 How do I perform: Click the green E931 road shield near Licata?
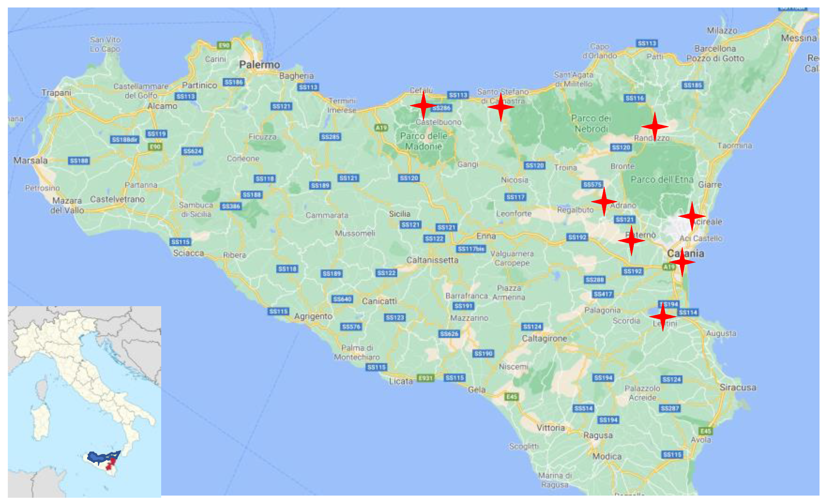pyautogui.click(x=425, y=378)
